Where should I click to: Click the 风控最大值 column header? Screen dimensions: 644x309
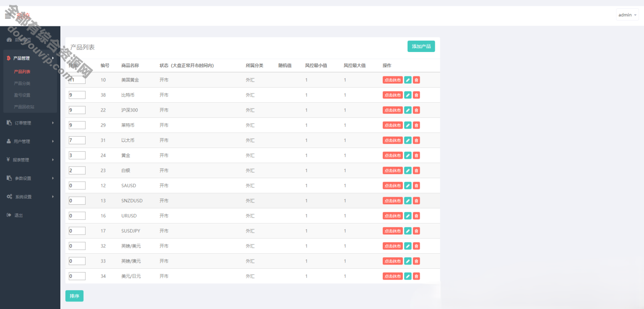point(355,65)
